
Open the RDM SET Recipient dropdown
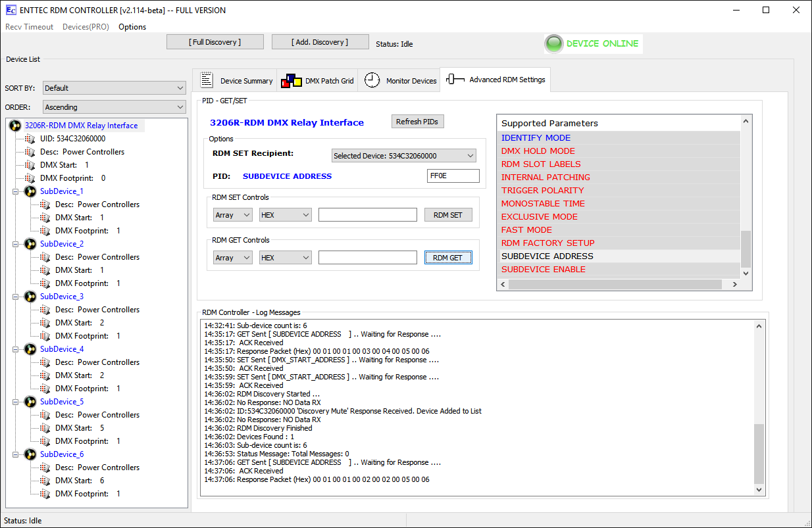[x=403, y=156]
